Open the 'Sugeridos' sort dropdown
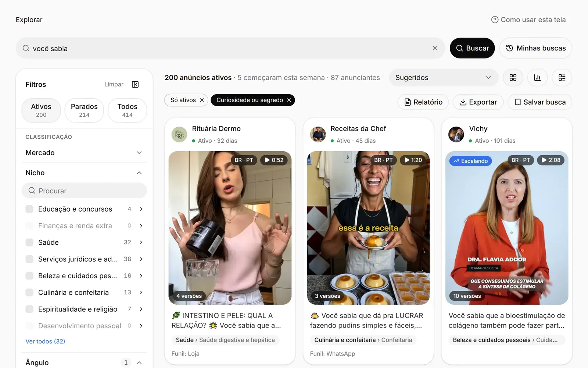 coord(444,78)
